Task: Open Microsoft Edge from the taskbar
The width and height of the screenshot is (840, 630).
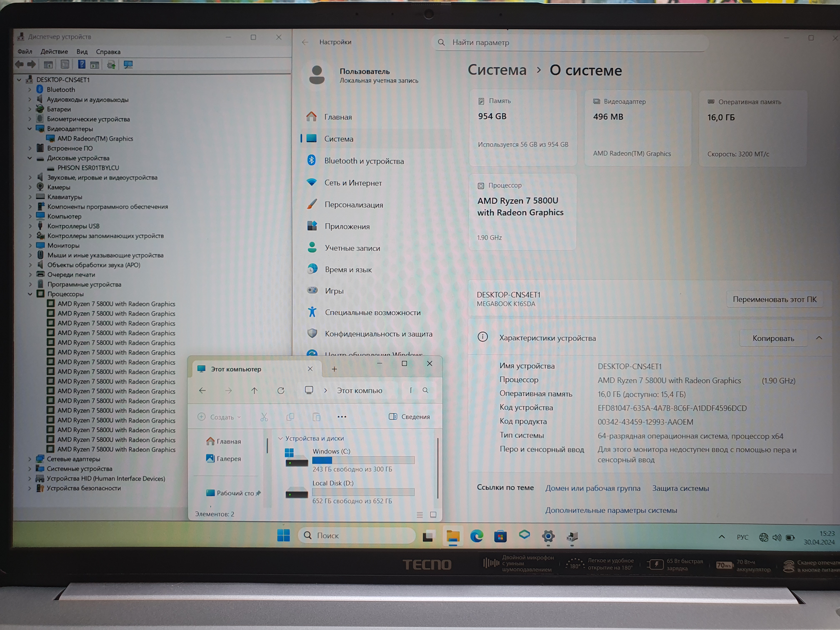Action: (476, 536)
